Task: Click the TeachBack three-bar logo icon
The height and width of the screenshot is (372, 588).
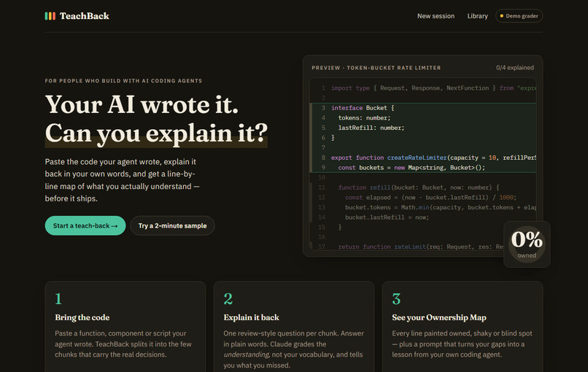Action: (50, 16)
